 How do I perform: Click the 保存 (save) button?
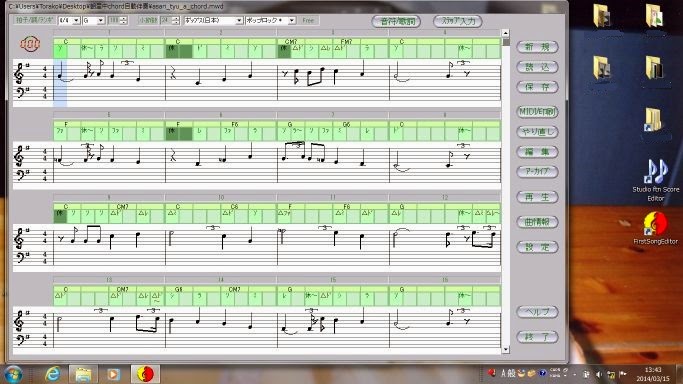537,87
